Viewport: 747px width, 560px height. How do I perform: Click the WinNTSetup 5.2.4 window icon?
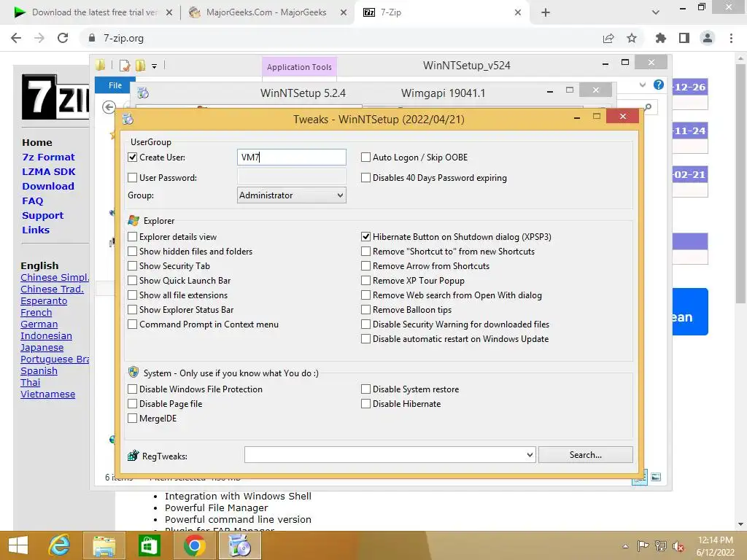(x=143, y=93)
